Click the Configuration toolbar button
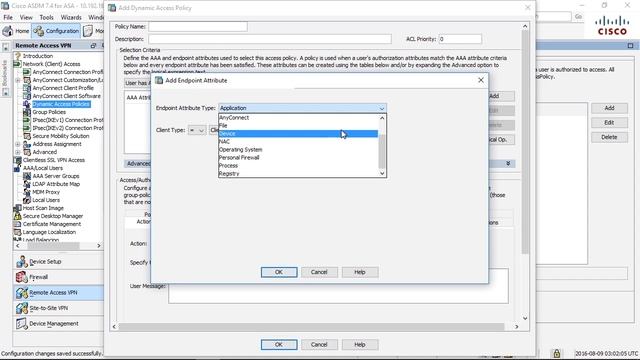 (x=56, y=31)
